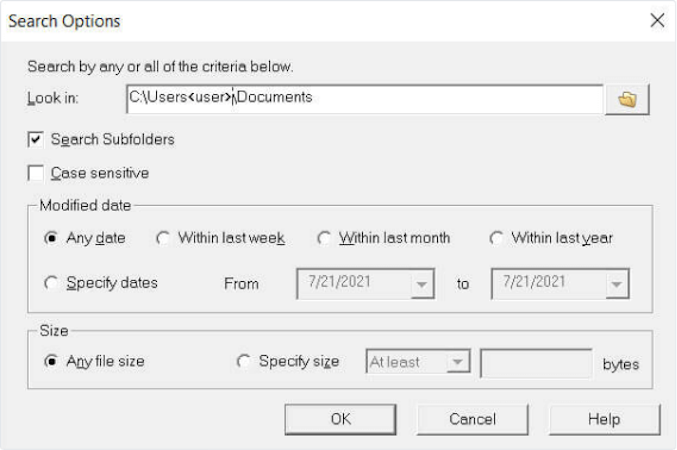Select the Specify dates radio button
Screen dimensions: 677x450
click(x=51, y=283)
